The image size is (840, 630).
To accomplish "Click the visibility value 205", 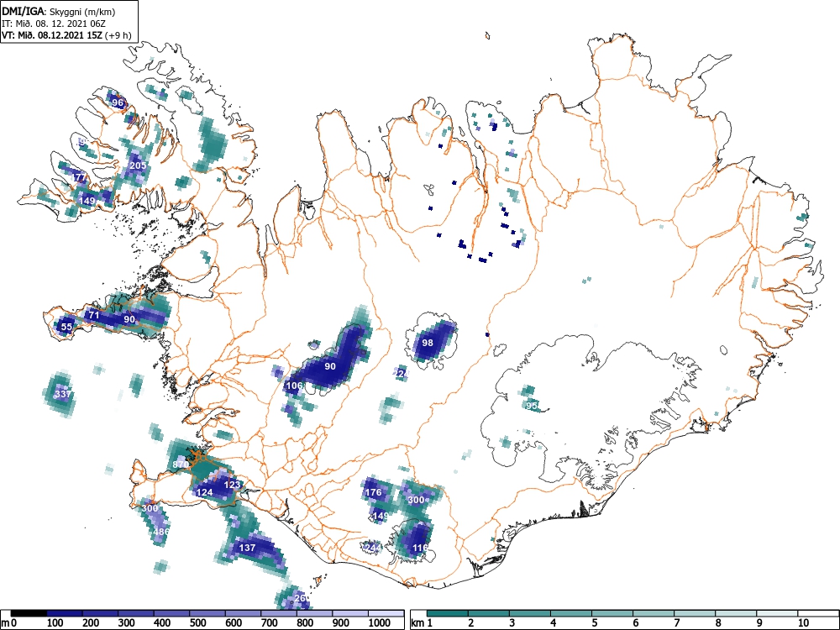I will (139, 165).
